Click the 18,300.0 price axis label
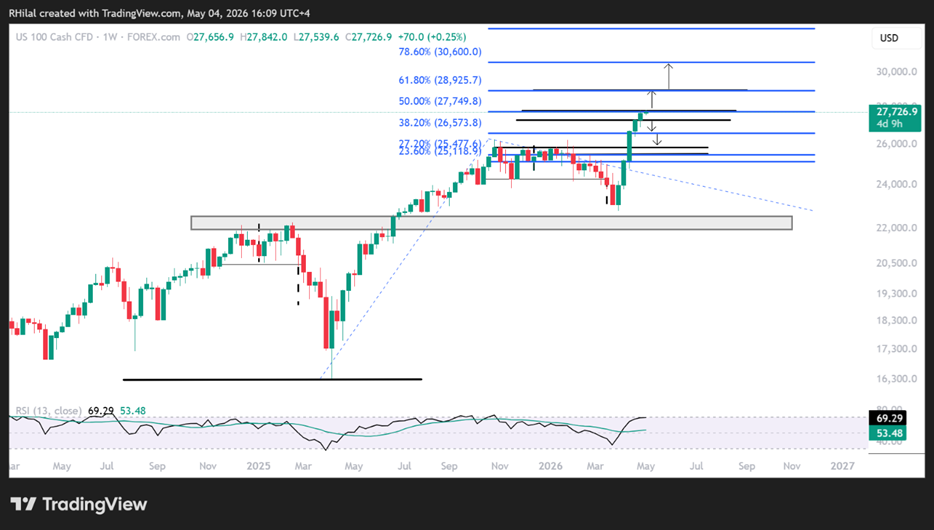Viewport: 934px width, 530px height. pos(896,320)
